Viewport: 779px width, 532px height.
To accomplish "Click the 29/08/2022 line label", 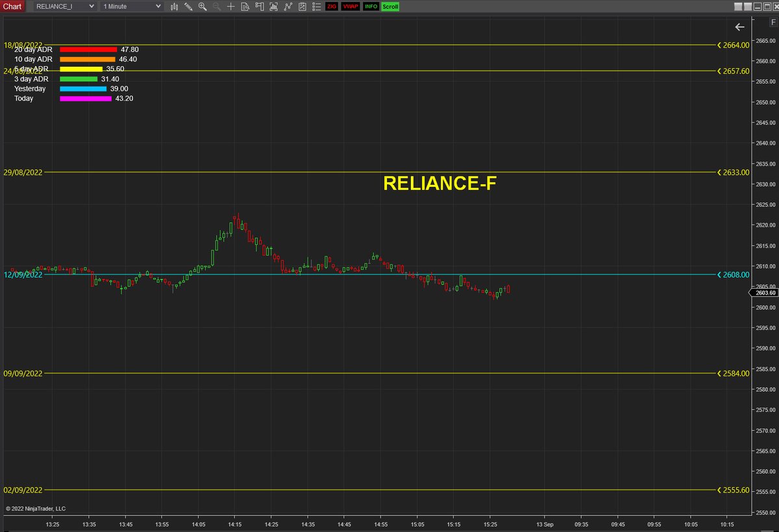I will point(23,172).
